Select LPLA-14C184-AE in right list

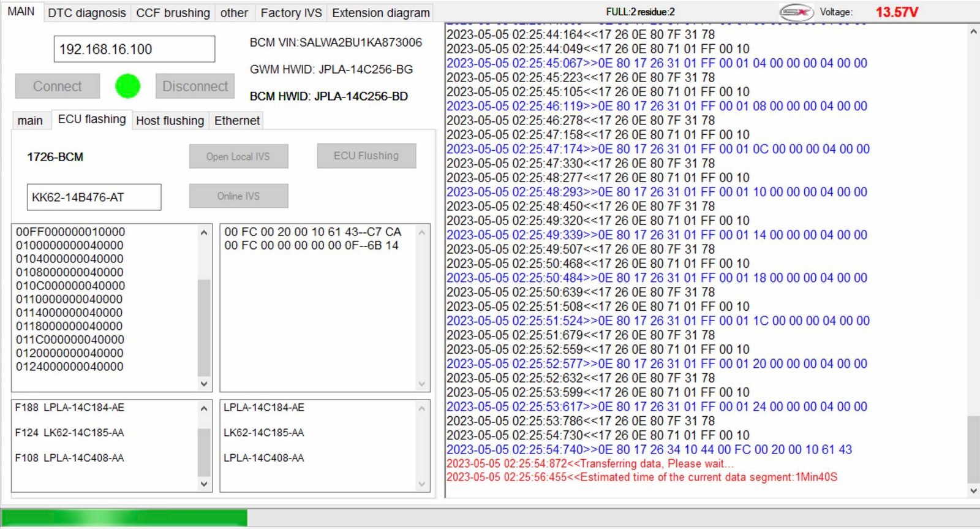tap(264, 408)
